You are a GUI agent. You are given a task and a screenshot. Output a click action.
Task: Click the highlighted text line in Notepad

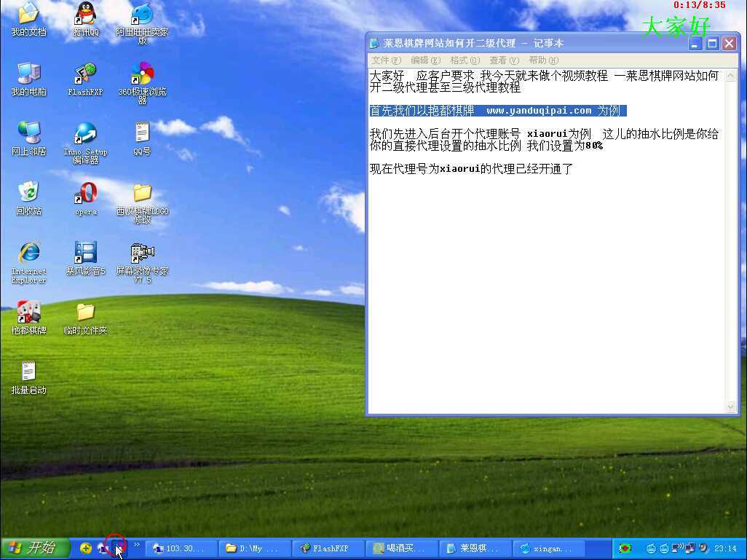tap(497, 111)
